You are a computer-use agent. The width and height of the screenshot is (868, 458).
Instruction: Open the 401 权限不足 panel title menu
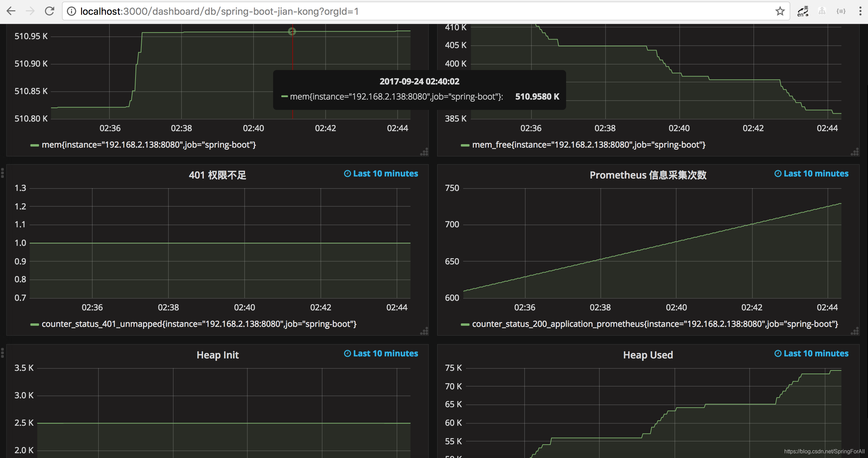click(218, 175)
